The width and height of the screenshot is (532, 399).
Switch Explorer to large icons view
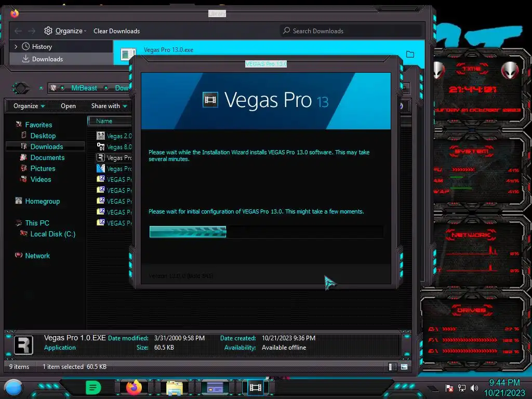[x=404, y=367]
